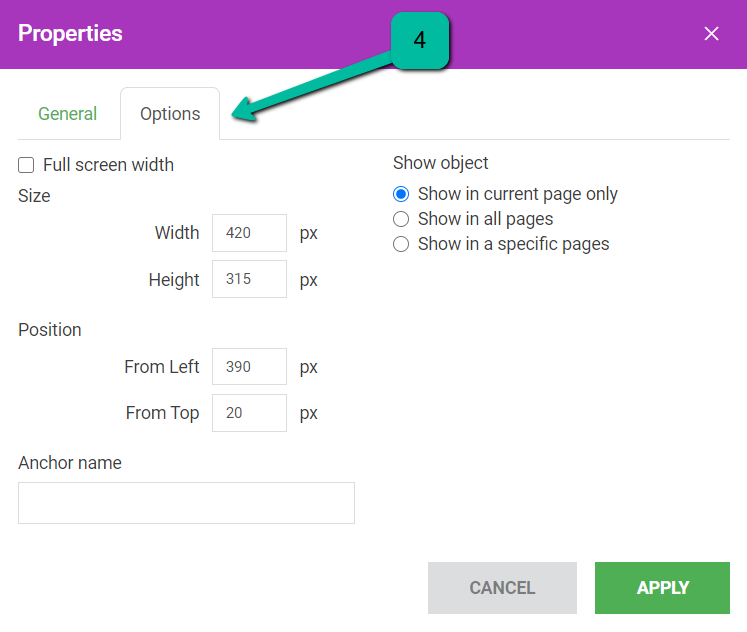
Task: Select Show in current page only
Action: 401,194
